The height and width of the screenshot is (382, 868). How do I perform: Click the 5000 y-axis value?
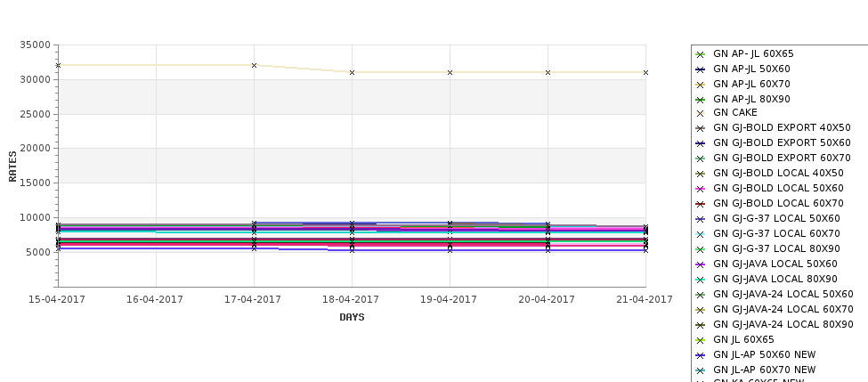(x=38, y=253)
